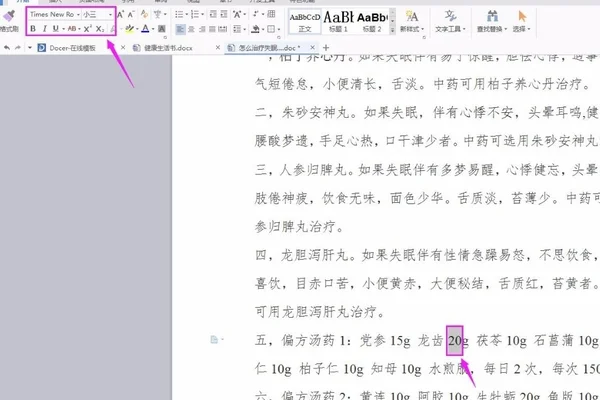
Task: Open a new document tab with the plus button
Action: point(326,47)
